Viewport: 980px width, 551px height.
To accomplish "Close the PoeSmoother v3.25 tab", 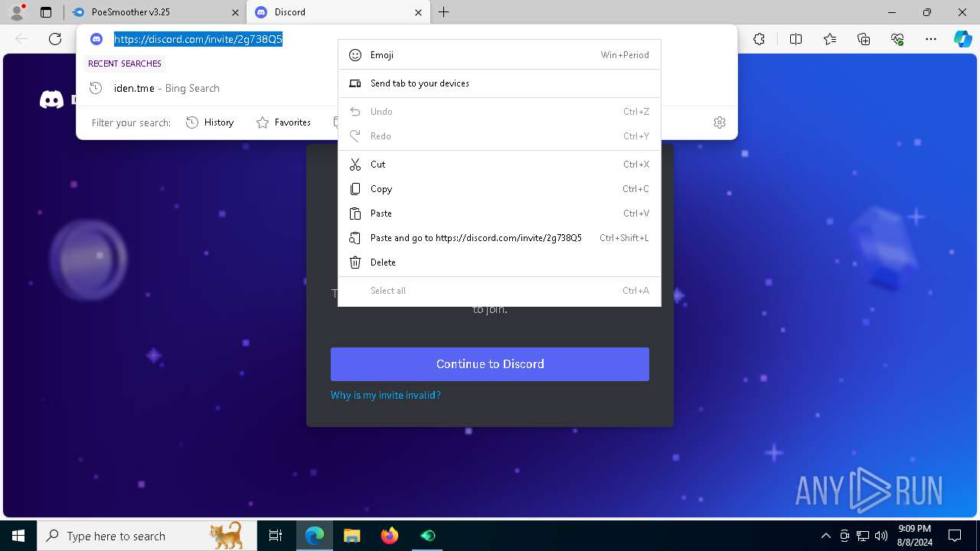I will 234,12.
